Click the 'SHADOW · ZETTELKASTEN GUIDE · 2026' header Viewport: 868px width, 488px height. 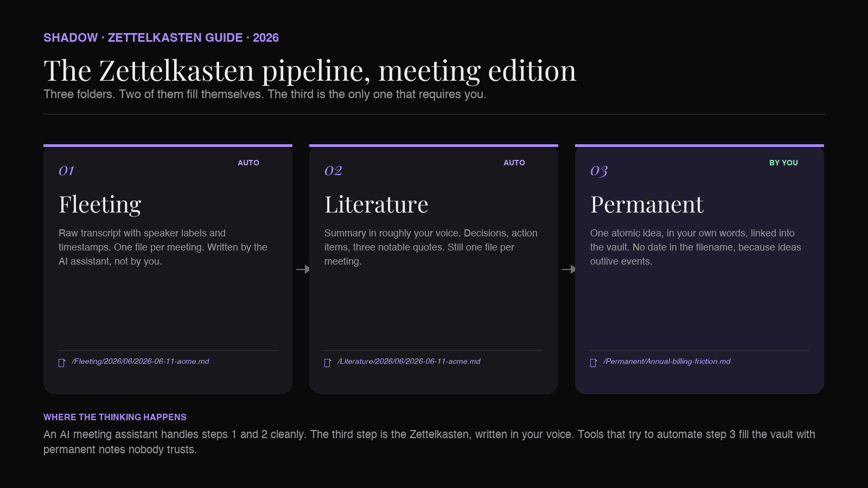click(x=161, y=38)
